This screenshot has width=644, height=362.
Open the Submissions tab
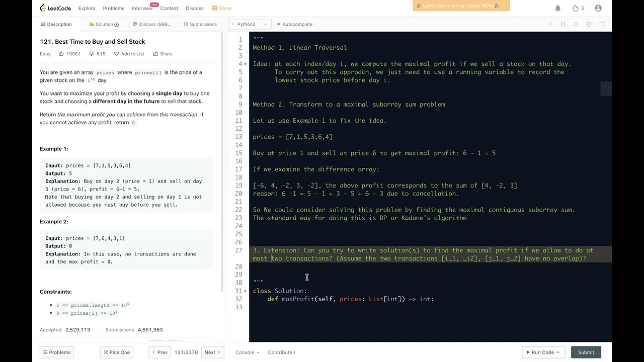pos(200,24)
